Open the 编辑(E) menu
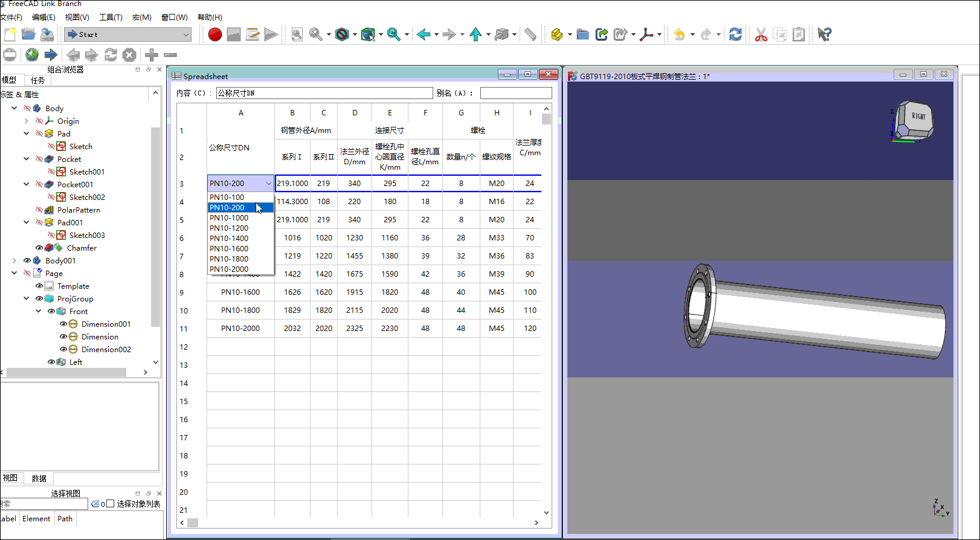This screenshot has height=540, width=980. 44,18
